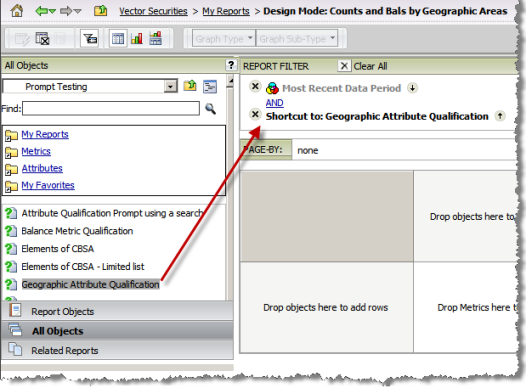526x388 pixels.
Task: Open the My Reports folder link
Action: pos(45,134)
